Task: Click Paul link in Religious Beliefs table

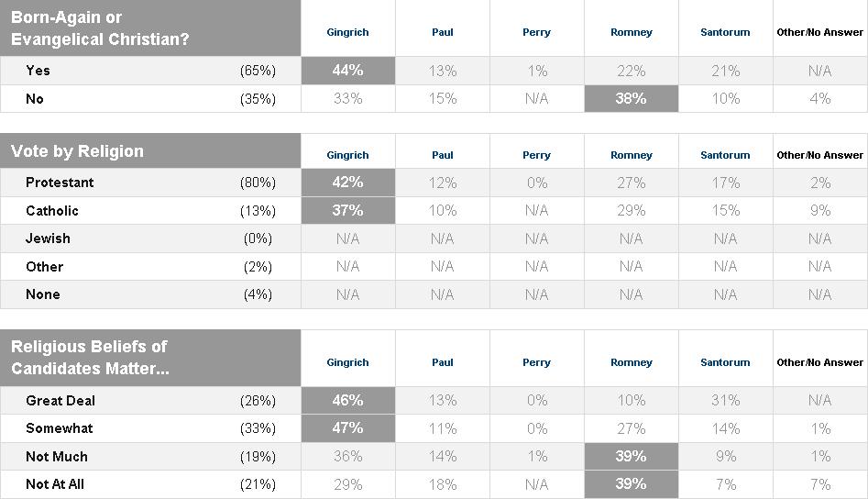Action: [x=443, y=362]
